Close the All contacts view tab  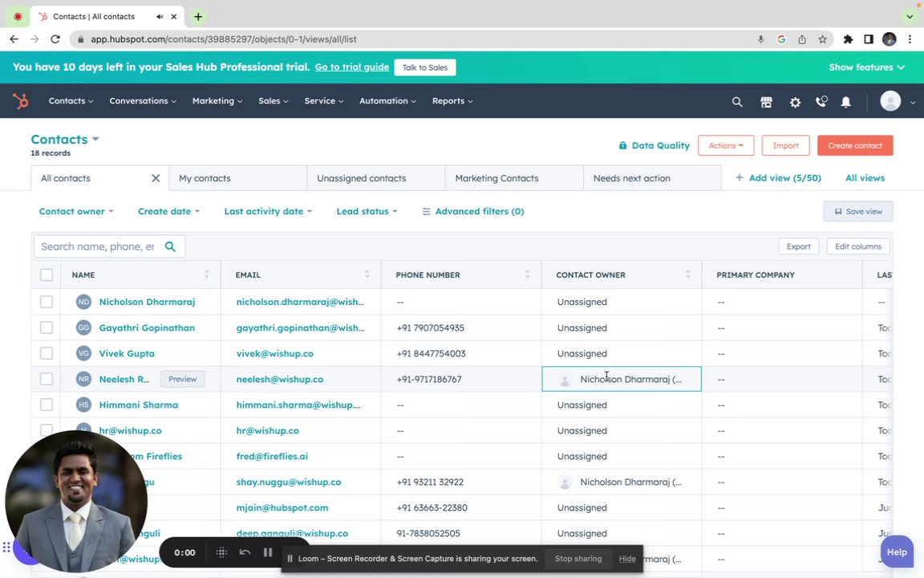pos(156,178)
